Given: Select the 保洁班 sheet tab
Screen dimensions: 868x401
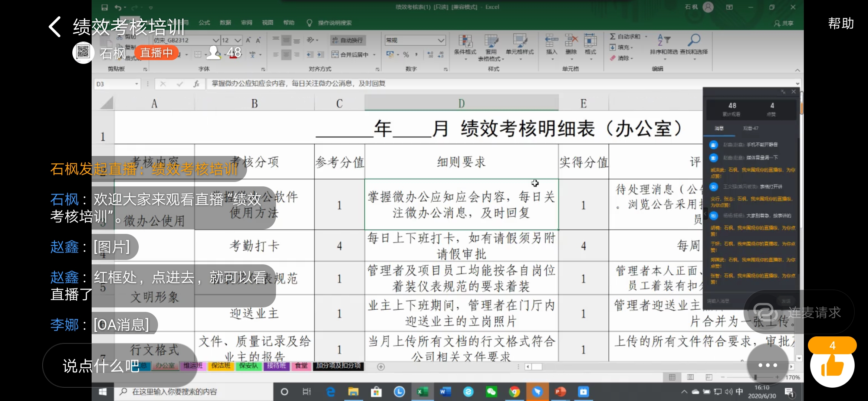Looking at the screenshot, I should click(221, 366).
